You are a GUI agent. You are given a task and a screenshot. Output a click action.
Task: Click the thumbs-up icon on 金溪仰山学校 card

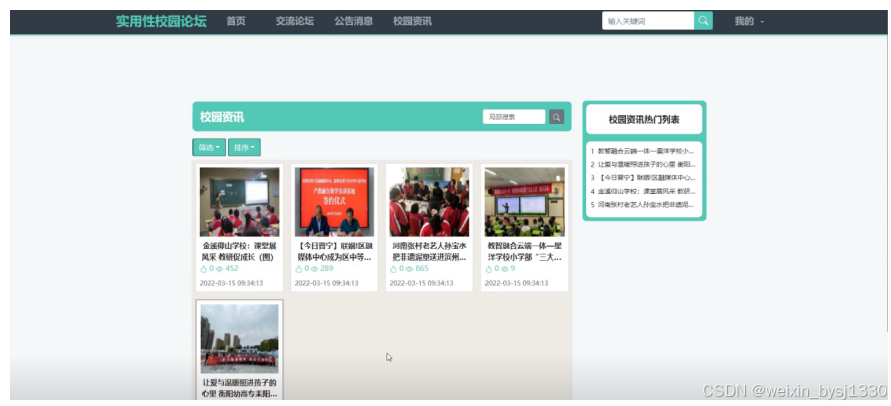[203, 268]
